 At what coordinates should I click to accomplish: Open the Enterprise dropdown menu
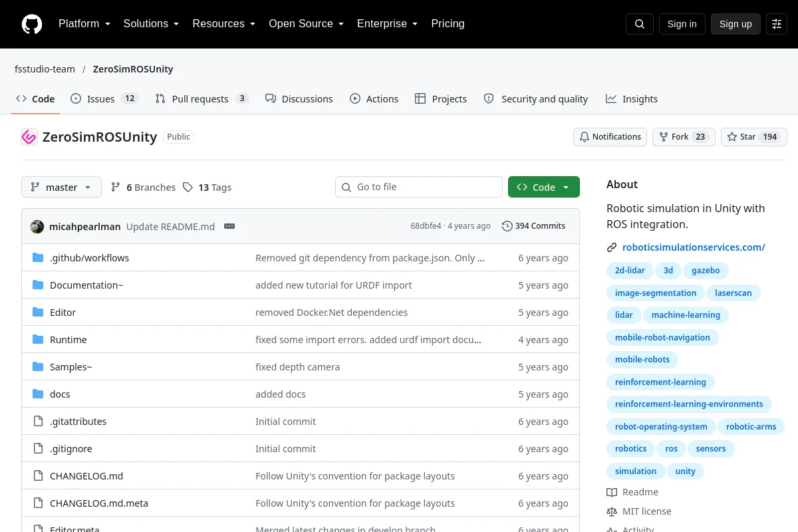coord(387,24)
